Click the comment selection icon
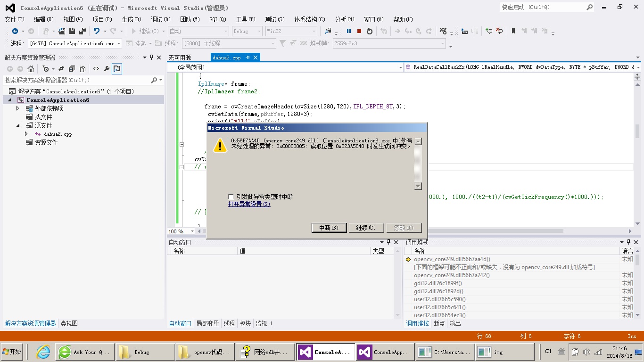This screenshot has height=362, width=644. 489,31
